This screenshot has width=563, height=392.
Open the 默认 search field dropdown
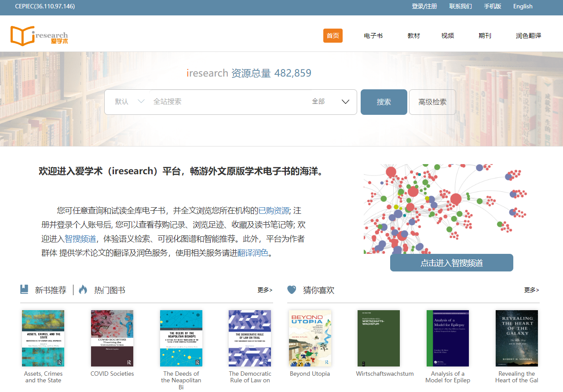point(129,102)
